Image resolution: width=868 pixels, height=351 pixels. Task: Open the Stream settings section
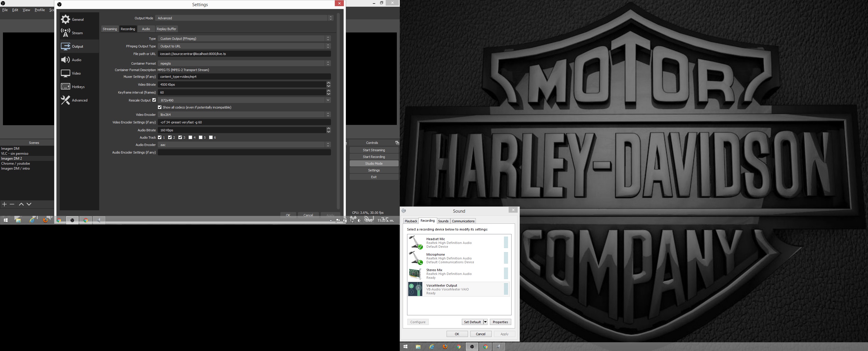(x=77, y=33)
